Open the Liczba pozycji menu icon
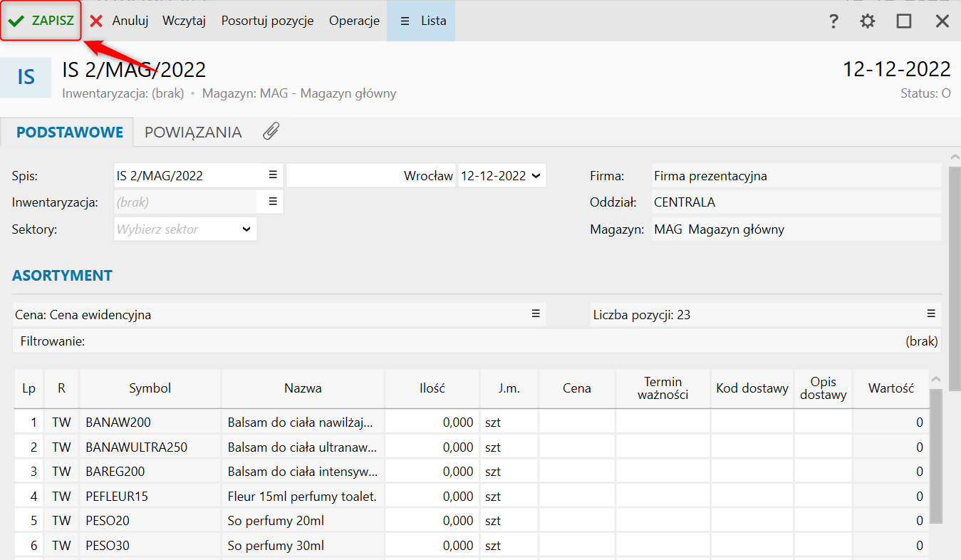961x560 pixels. pyautogui.click(x=930, y=314)
